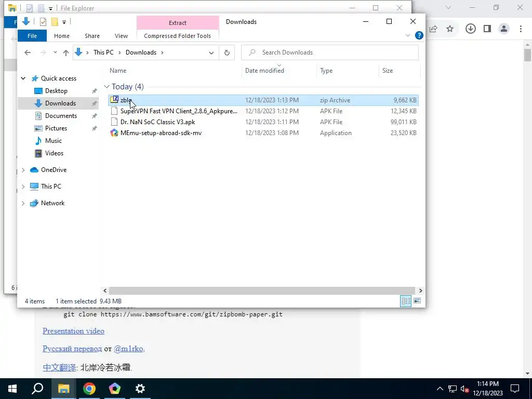
Task: Collapse the Today (4) group
Action: (x=107, y=87)
